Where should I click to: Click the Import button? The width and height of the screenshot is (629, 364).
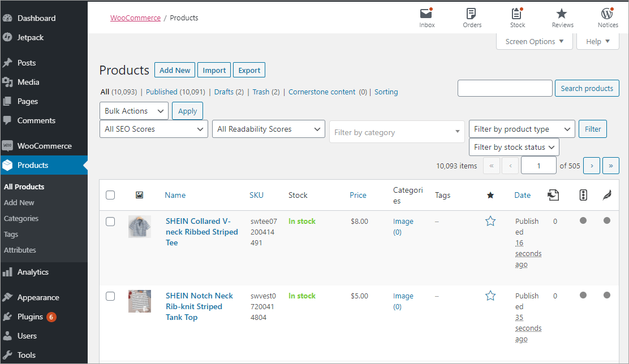tap(214, 70)
